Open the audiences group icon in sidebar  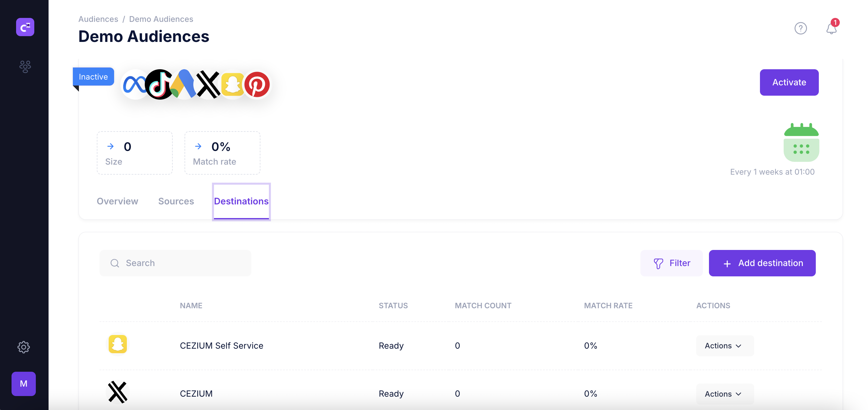coord(25,67)
